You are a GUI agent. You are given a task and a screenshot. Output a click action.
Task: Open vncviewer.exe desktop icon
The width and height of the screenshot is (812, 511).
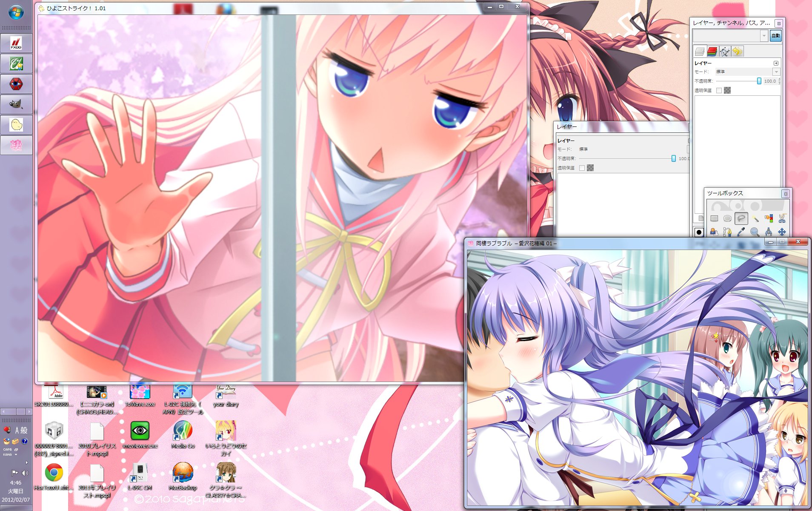click(x=140, y=435)
